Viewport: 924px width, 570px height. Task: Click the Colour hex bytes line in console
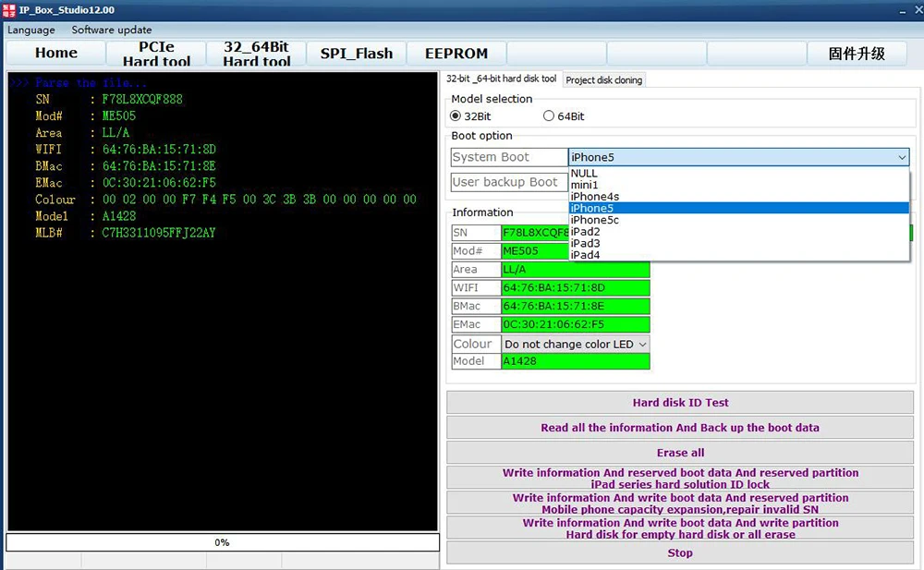click(x=260, y=200)
